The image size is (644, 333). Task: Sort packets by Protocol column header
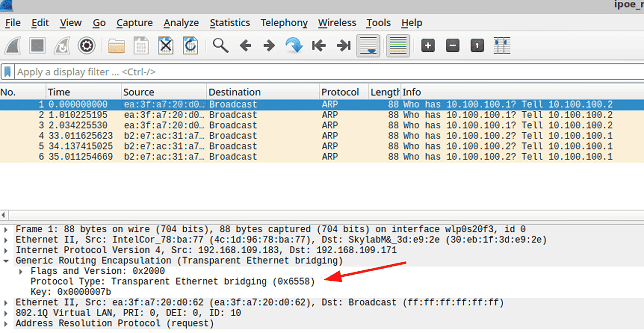(x=340, y=92)
